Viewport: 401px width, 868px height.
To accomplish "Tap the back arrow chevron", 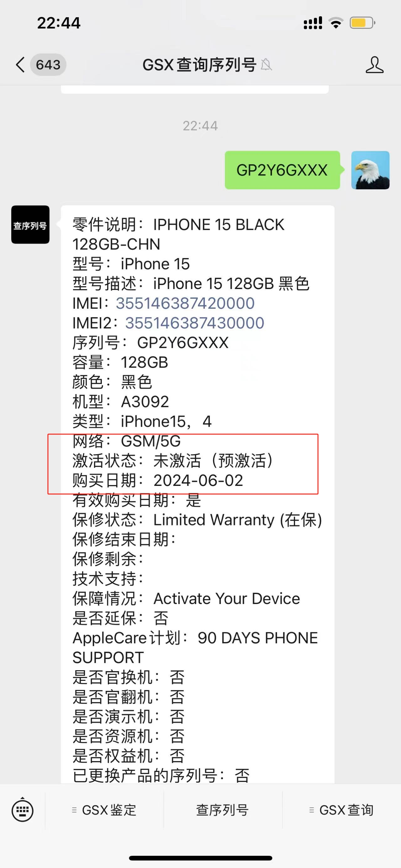I will point(20,64).
